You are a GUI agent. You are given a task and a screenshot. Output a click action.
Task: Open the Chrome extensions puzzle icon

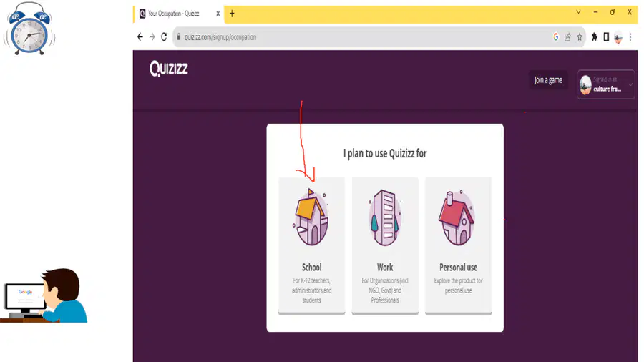(594, 37)
